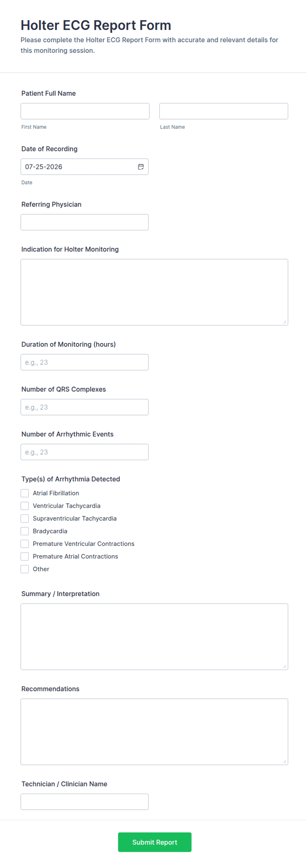Mark the Other arrhythmia checkbox
306x868 pixels.
(25, 569)
